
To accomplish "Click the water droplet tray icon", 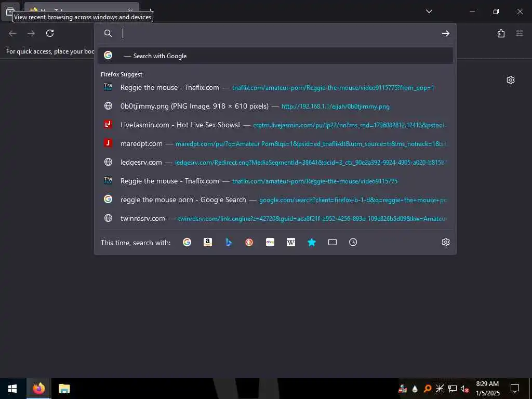I will pos(415,389).
